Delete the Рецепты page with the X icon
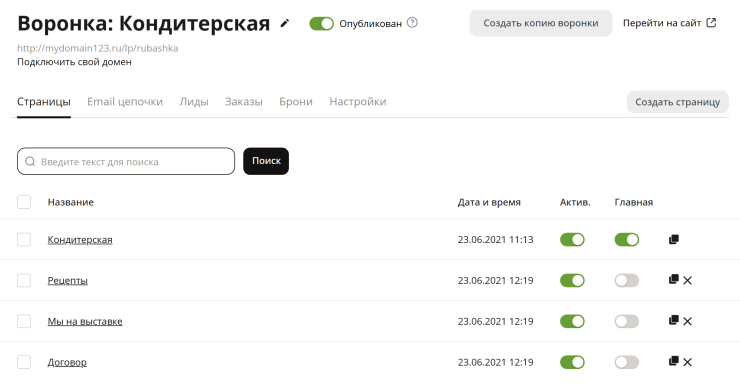This screenshot has width=740, height=385. click(x=688, y=280)
